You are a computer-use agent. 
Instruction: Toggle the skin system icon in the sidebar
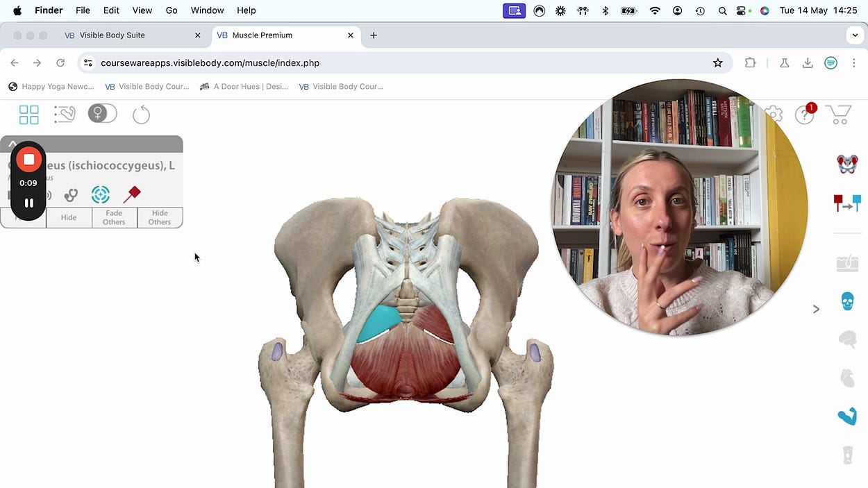click(x=847, y=262)
